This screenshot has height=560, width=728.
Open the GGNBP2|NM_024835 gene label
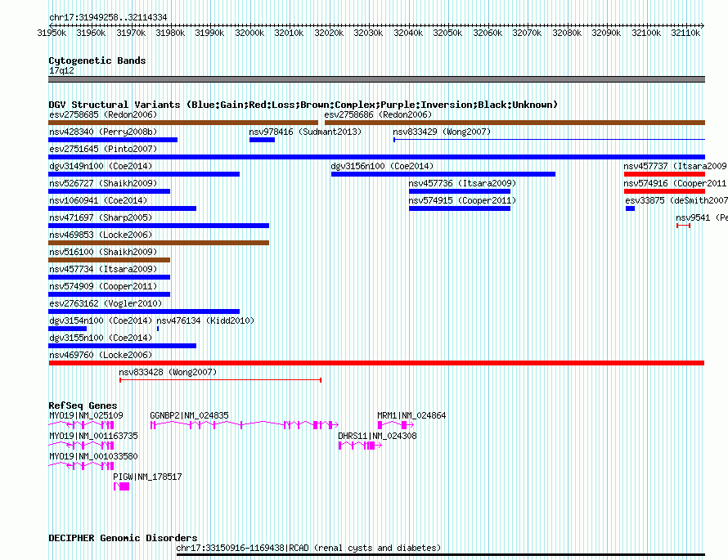pos(189,416)
